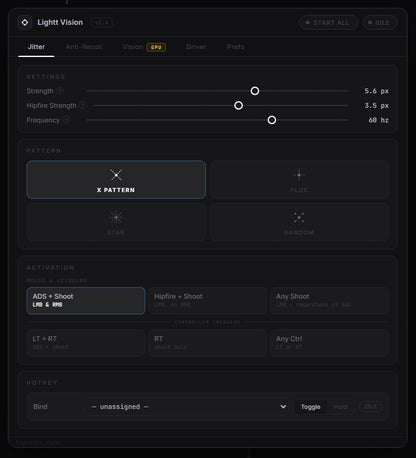Select the Any Shoot activation option

[329, 301]
